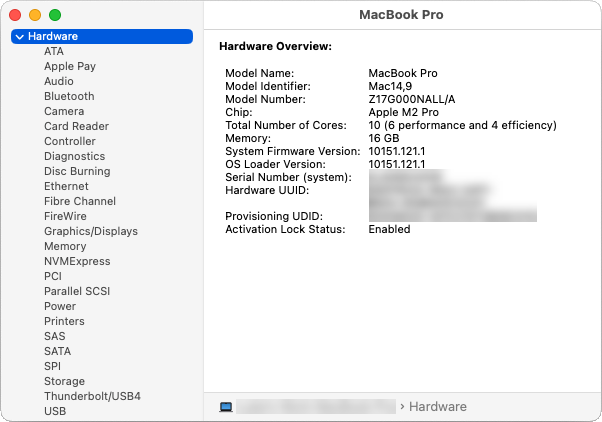Screen dimensions: 602x422
Task: Open the NVMExpress section
Action: tap(77, 261)
